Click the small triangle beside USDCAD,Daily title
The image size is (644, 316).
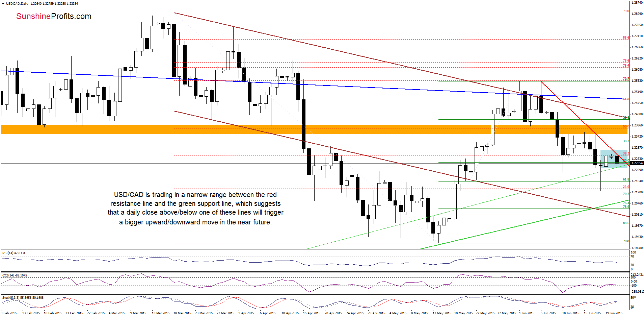(3, 4)
